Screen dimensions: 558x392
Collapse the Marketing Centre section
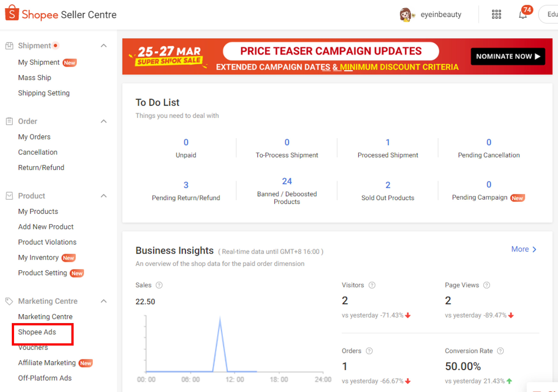pyautogui.click(x=104, y=301)
